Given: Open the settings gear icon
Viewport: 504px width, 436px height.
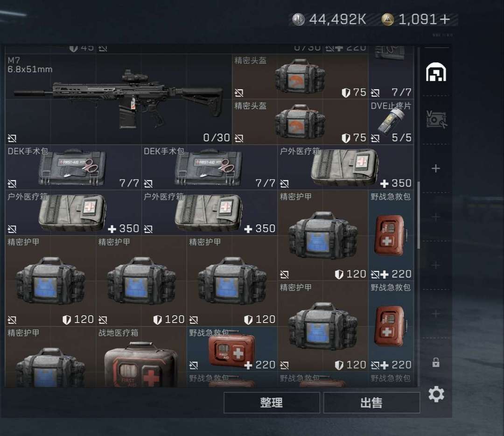Looking at the screenshot, I should point(436,394).
